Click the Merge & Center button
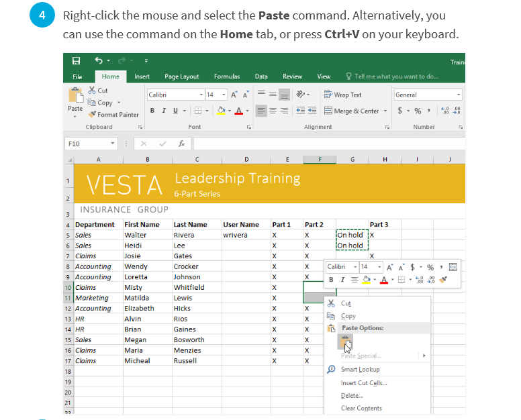Viewport: 521px width, 420px height. tap(352, 111)
